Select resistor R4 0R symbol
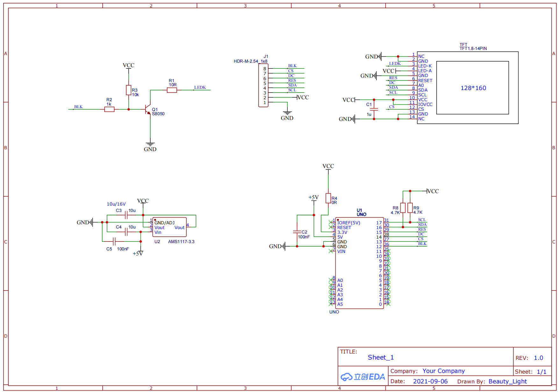This screenshot has height=392, width=558. tap(328, 198)
